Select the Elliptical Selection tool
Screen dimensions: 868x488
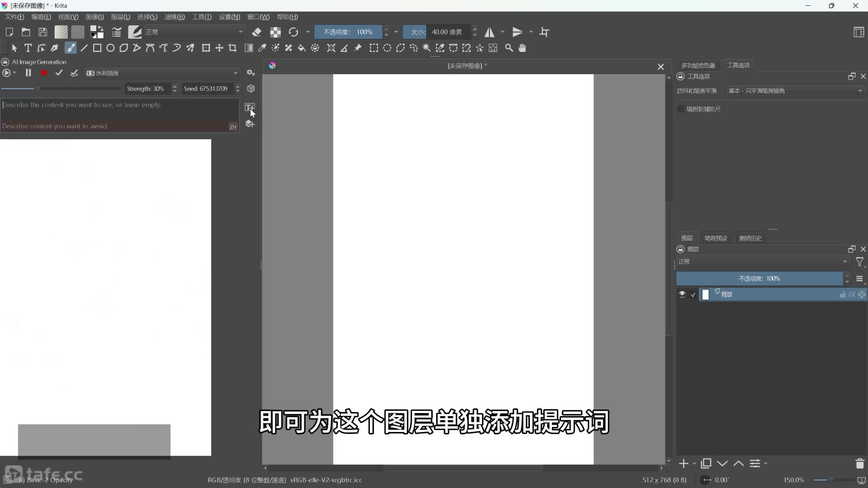click(387, 48)
